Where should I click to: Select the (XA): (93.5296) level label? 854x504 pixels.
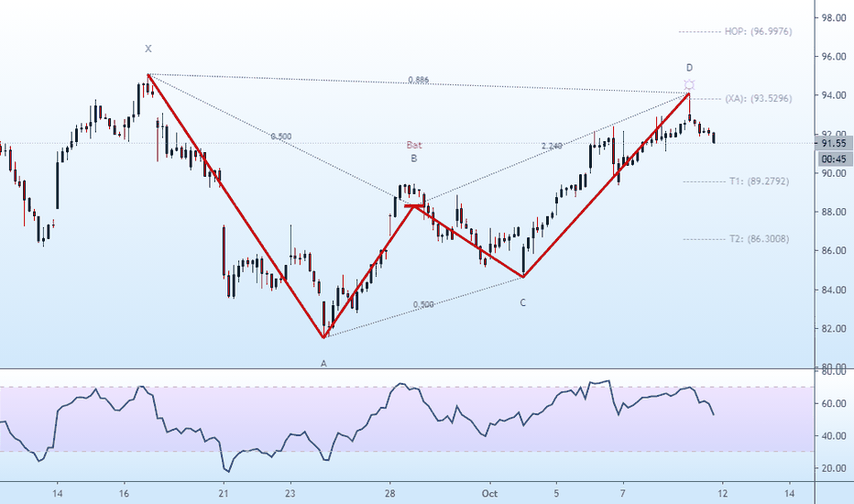point(758,99)
